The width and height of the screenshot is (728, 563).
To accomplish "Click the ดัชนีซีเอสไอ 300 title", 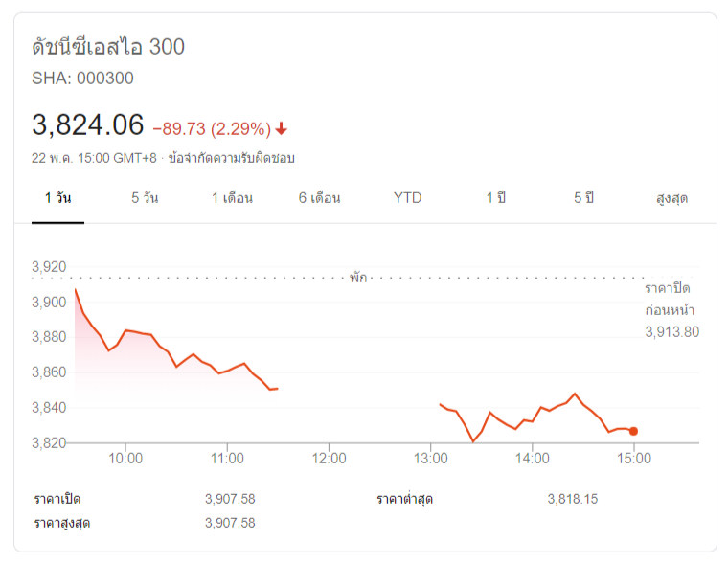I will 108,47.
